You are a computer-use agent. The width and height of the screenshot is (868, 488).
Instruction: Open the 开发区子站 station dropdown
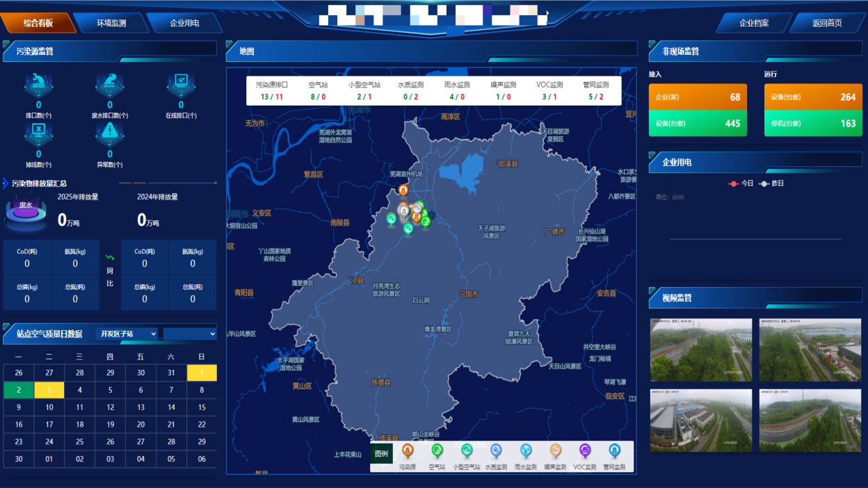127,334
